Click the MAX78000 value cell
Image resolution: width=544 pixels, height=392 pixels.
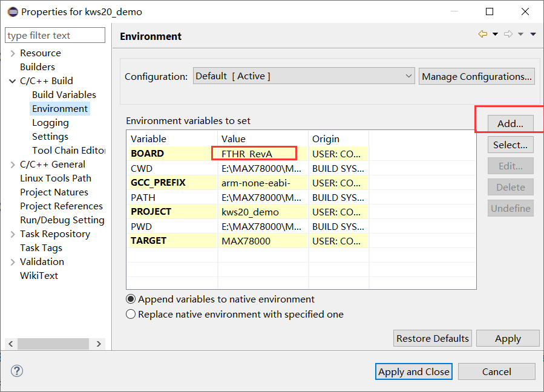(x=263, y=241)
